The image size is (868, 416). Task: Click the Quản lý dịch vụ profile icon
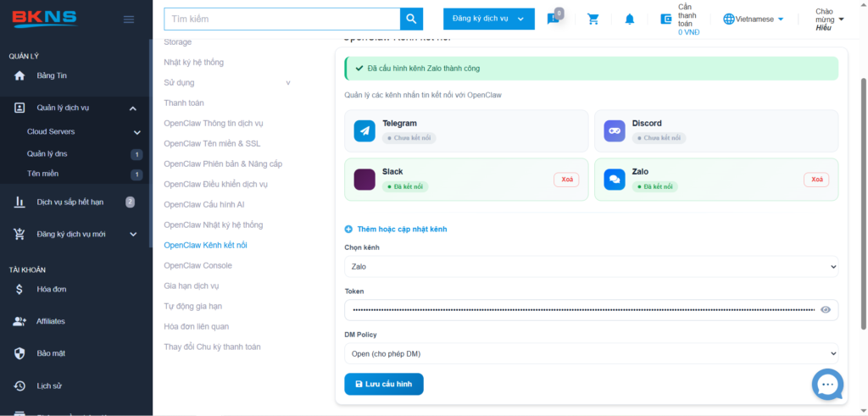tap(19, 108)
